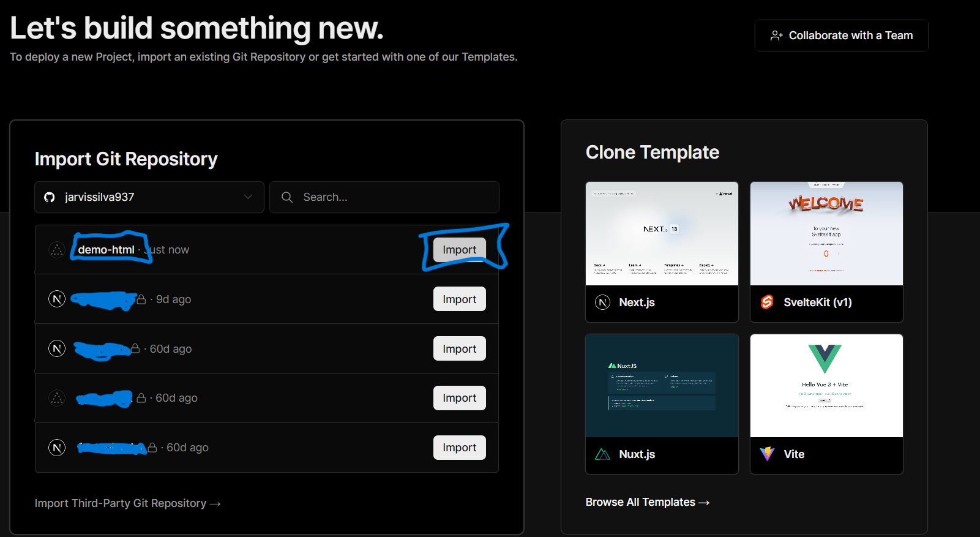Click the Next.js logo in the Next.js template card

[602, 302]
